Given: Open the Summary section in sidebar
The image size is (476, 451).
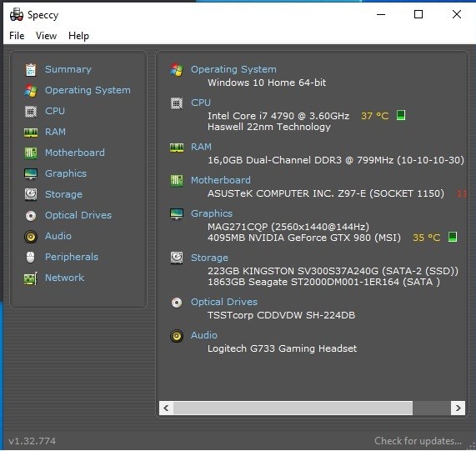Looking at the screenshot, I should click(x=68, y=69).
